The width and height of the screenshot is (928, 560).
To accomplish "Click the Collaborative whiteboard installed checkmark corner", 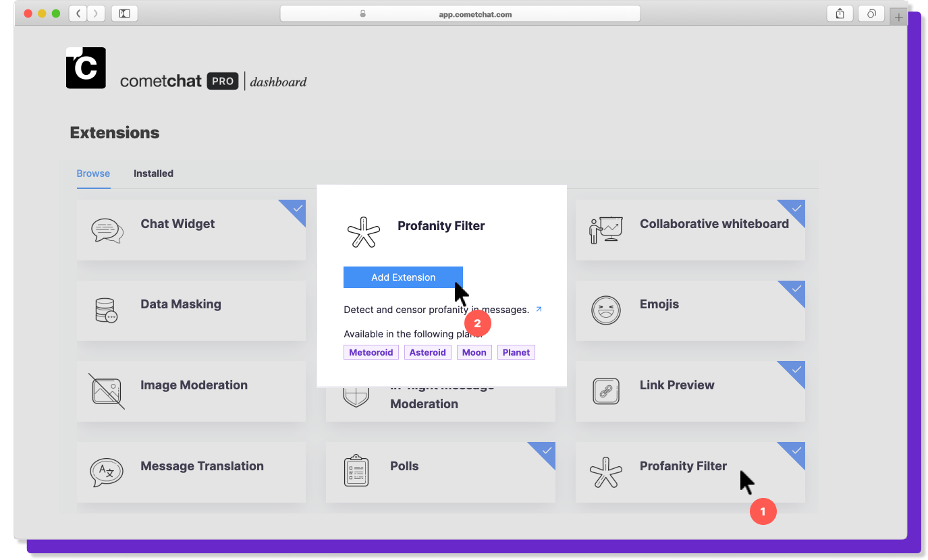I will click(795, 209).
